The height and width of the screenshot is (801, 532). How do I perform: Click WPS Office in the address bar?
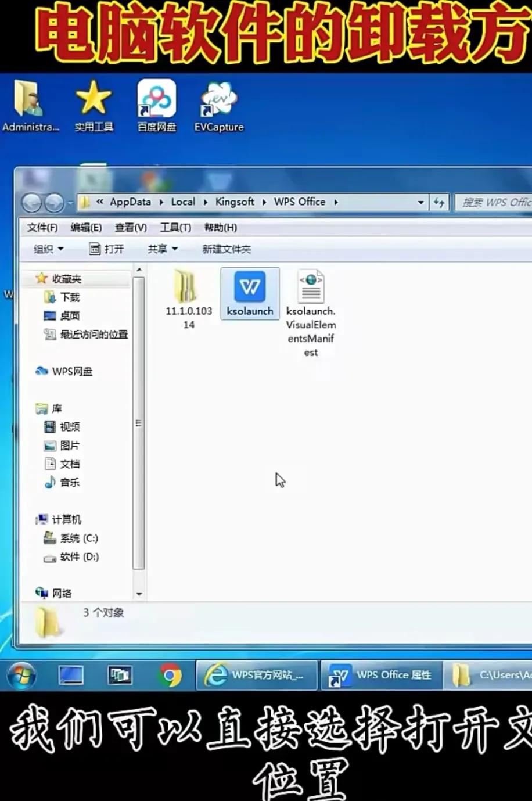pos(300,202)
